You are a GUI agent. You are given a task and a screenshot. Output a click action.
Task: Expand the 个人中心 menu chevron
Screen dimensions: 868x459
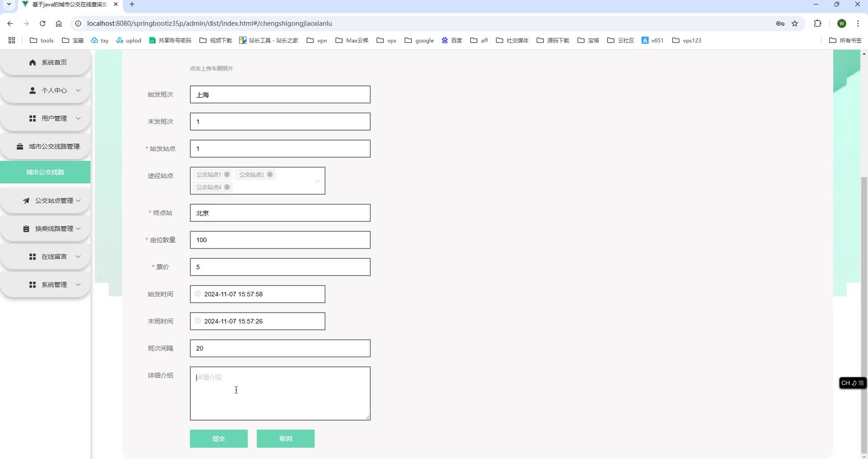tap(78, 90)
